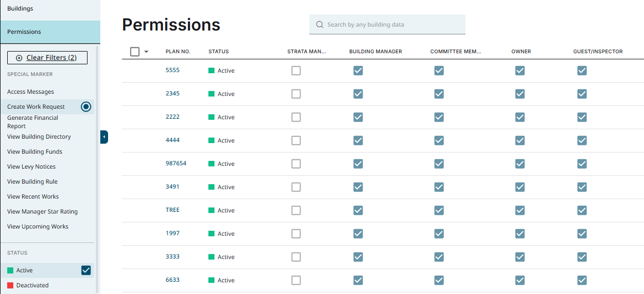The width and height of the screenshot is (644, 294).
Task: Click Active status text in row TREE
Action: point(226,211)
